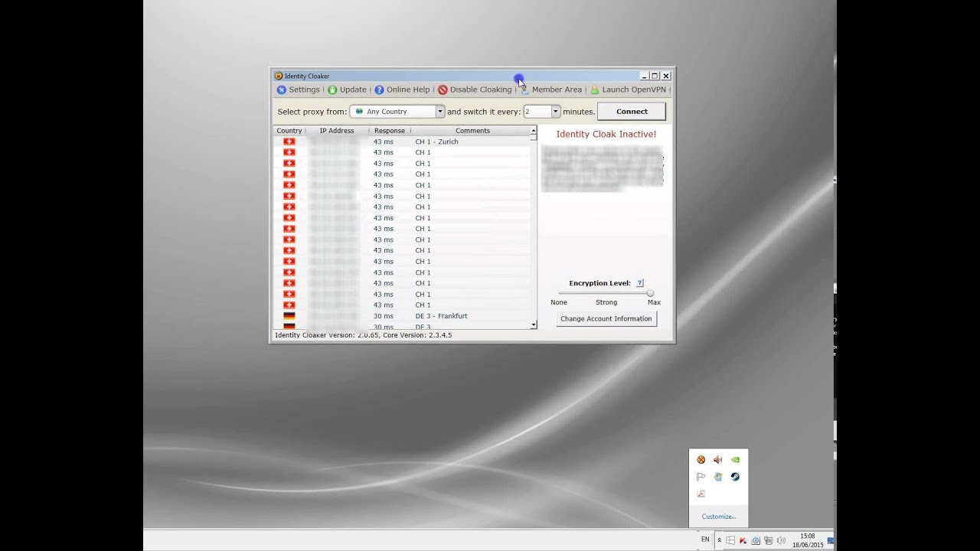Open the switch interval minutes dropdown arrow
Screen dimensions: 980x551
coord(556,112)
